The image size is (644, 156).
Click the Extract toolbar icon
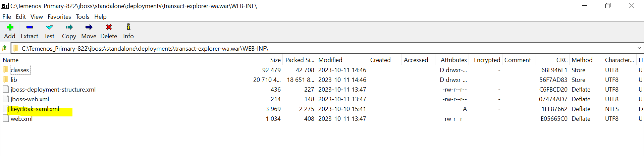[x=30, y=28]
